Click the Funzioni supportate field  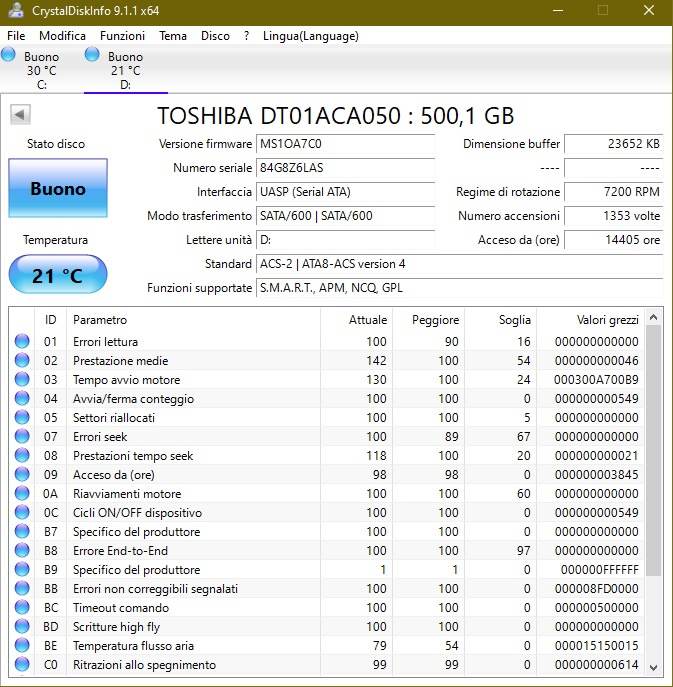pos(460,288)
